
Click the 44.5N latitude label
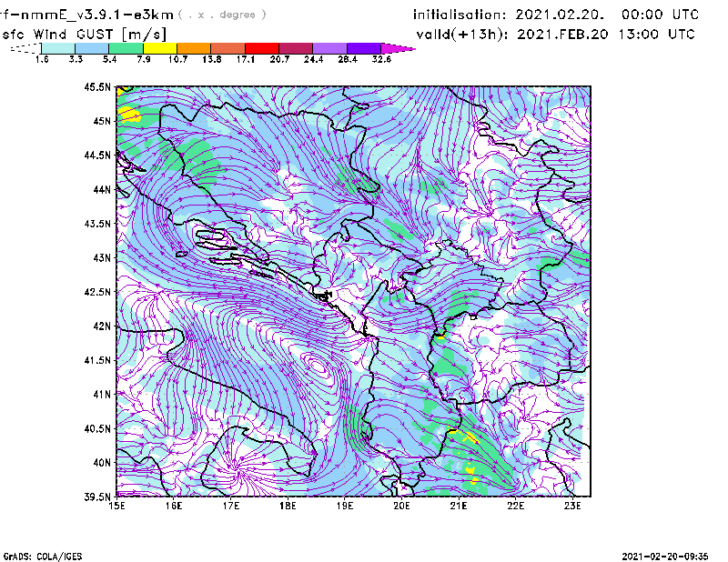97,155
